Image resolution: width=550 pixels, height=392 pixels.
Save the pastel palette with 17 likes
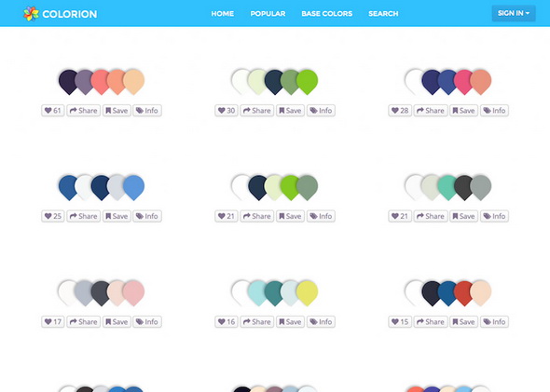point(117,322)
